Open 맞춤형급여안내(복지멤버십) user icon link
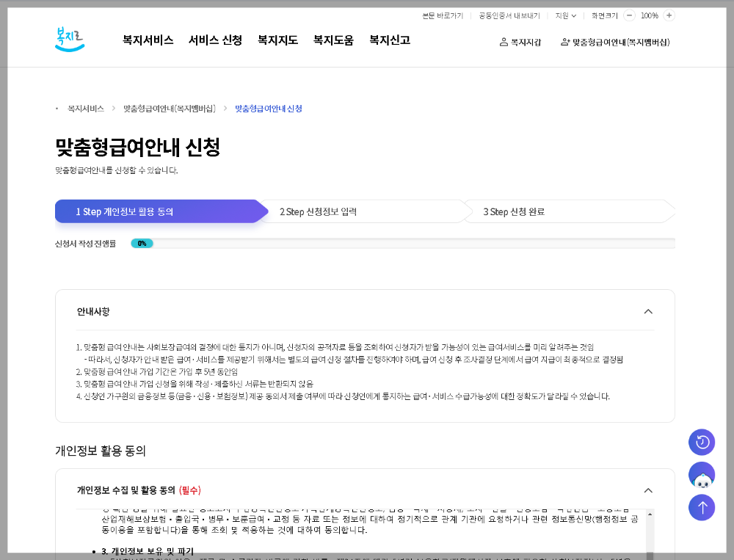Screen dimensions: 734x560 (615, 42)
